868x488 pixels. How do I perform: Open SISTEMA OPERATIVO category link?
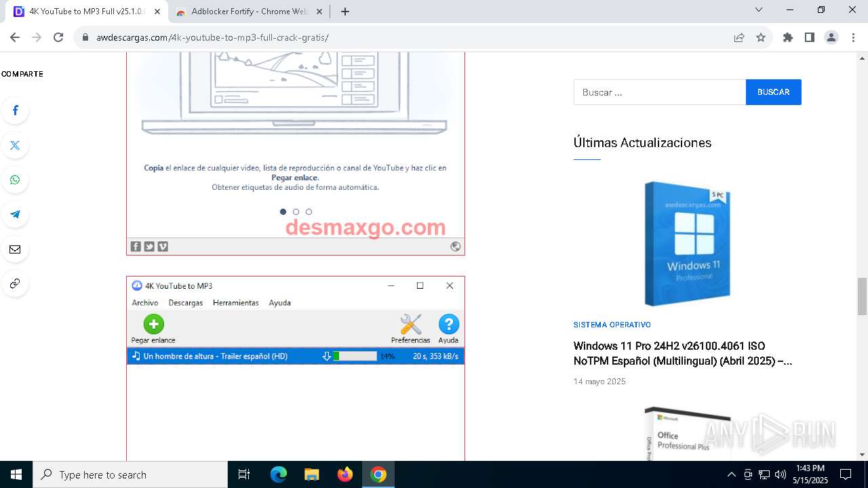point(612,325)
